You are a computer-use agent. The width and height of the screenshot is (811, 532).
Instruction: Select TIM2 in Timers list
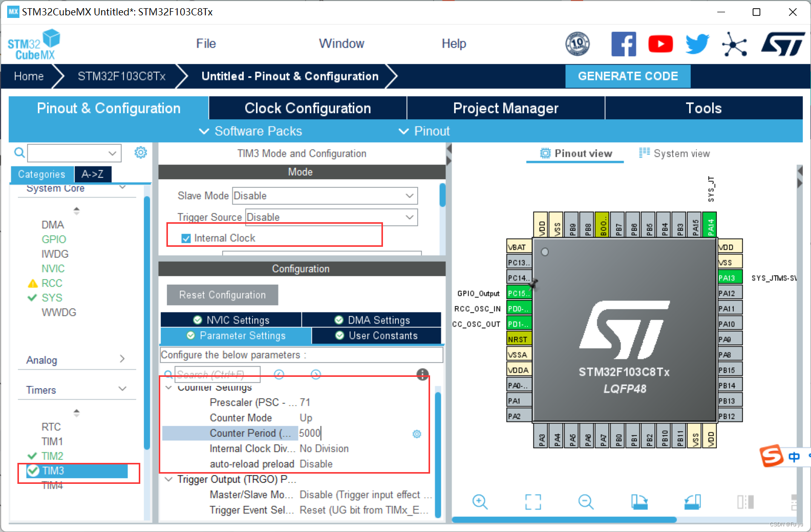52,456
